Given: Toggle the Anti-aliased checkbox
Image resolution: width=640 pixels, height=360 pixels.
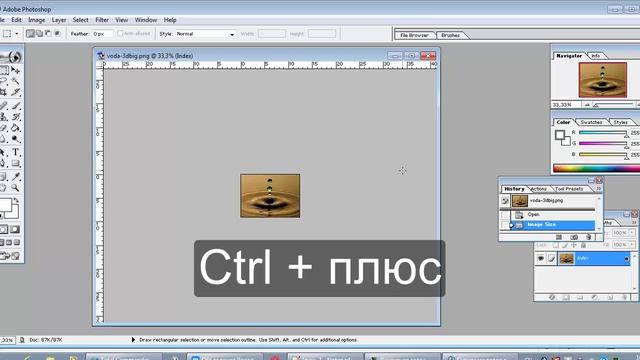Looking at the screenshot, I should 120,33.
